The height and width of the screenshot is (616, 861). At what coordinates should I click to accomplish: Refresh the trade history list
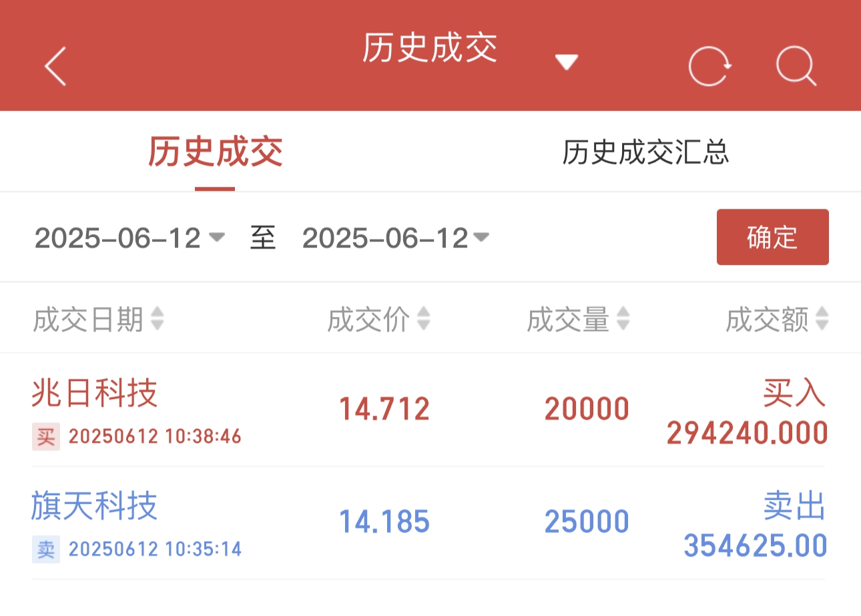tap(709, 66)
